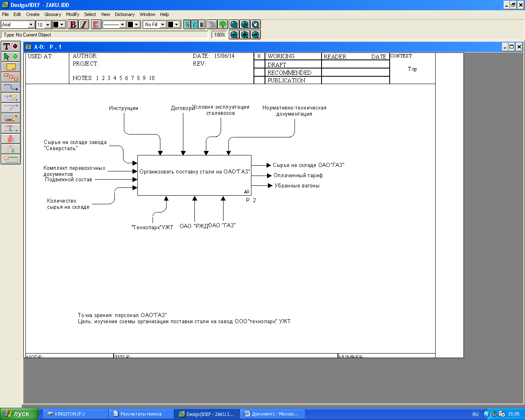Set text alignment with red lines icon
Viewport: 525px width, 420px height.
[x=96, y=25]
